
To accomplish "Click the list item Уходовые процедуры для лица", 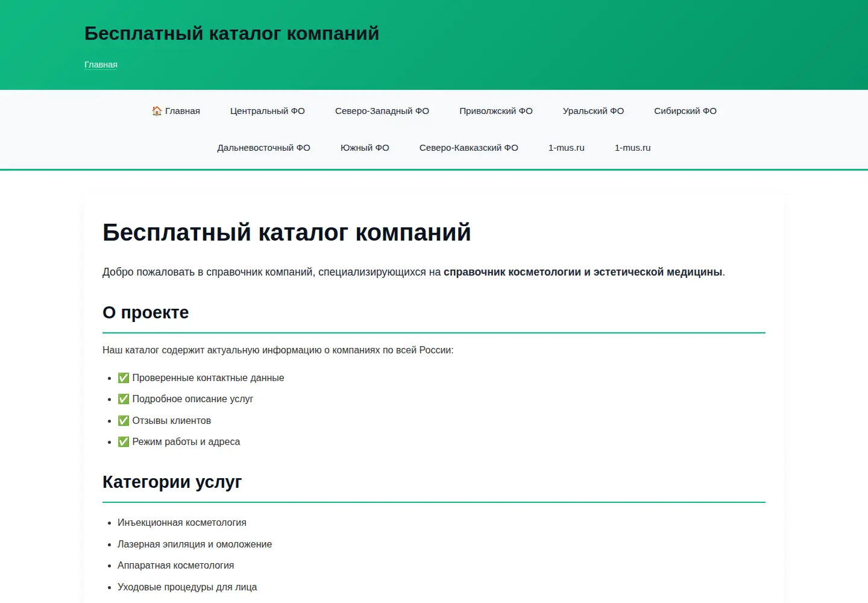I will [187, 587].
